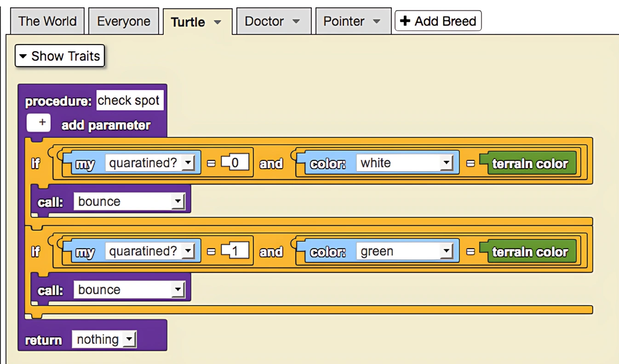
Task: Select the first green terrain color block
Action: [x=530, y=163]
